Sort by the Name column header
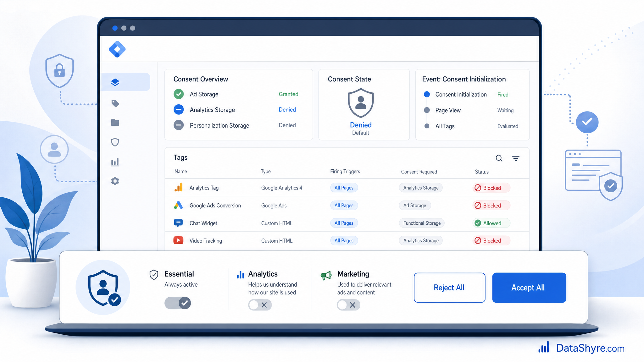 coord(180,171)
